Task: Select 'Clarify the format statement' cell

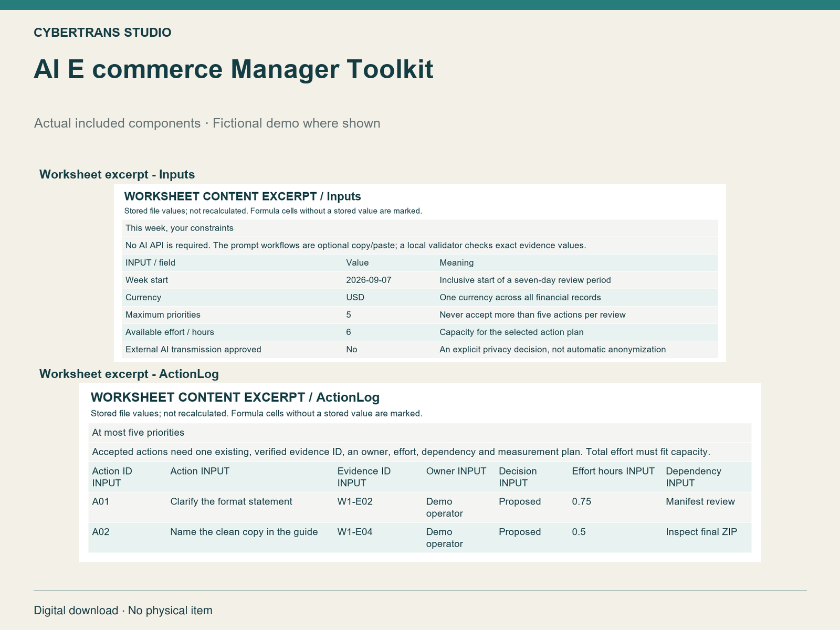Action: coord(231,501)
